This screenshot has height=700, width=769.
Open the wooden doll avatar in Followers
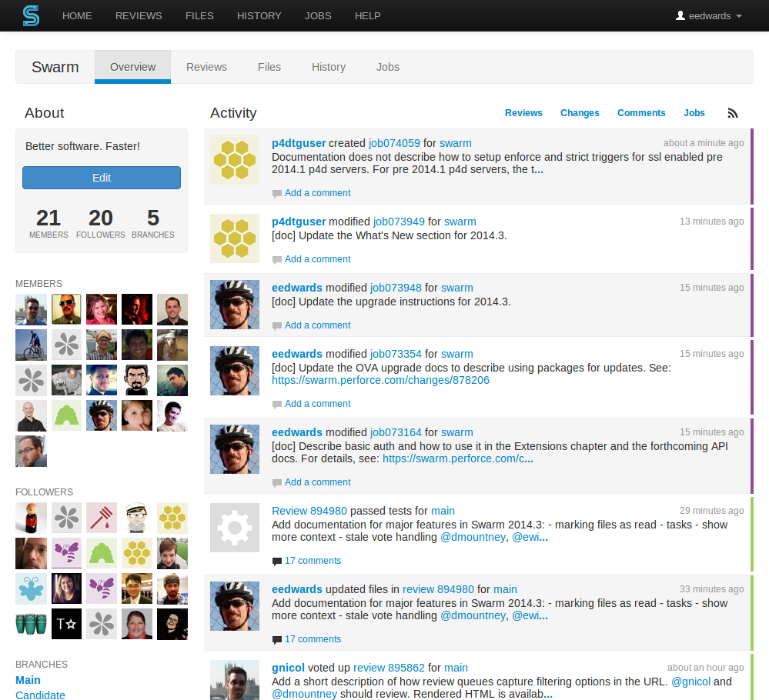click(x=31, y=518)
